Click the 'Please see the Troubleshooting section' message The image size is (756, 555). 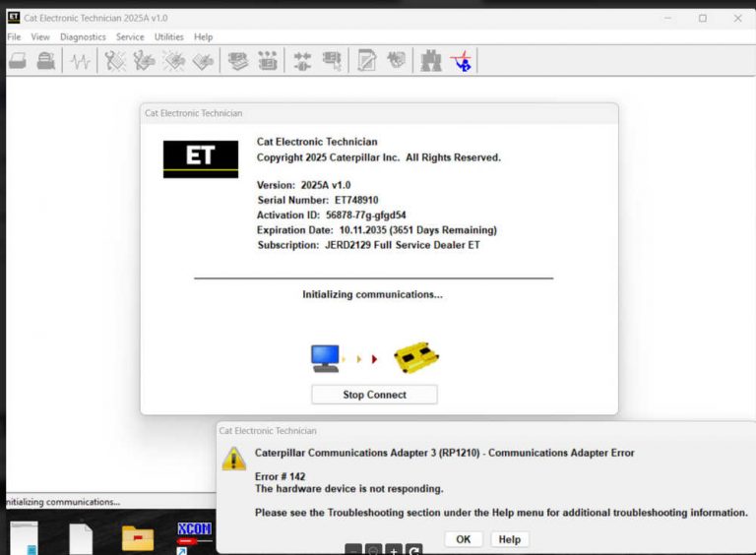coord(501,513)
